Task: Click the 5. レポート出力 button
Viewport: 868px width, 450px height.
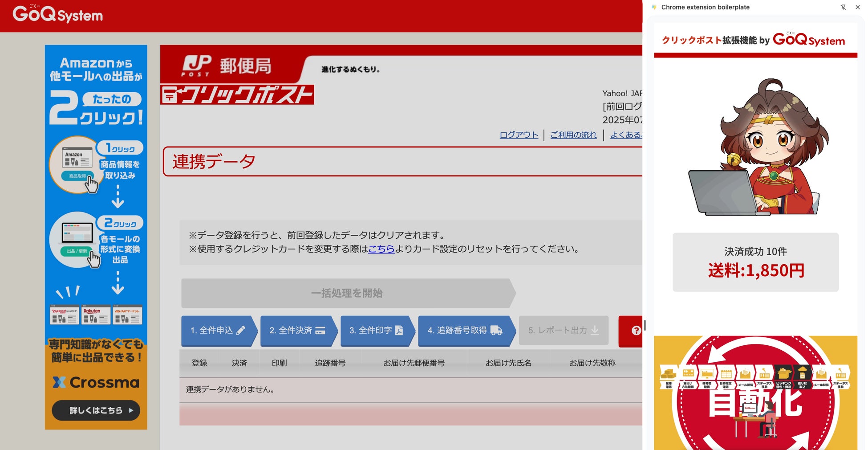Action: [564, 331]
